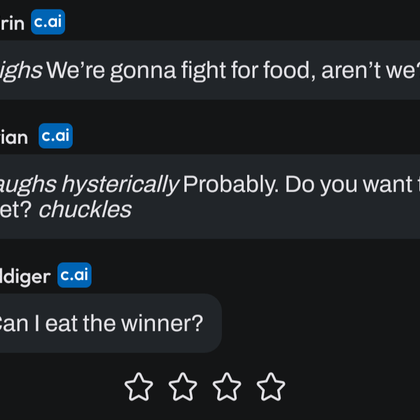Click the c.ai badge beside the name ending in 'ldiger'

click(x=74, y=275)
